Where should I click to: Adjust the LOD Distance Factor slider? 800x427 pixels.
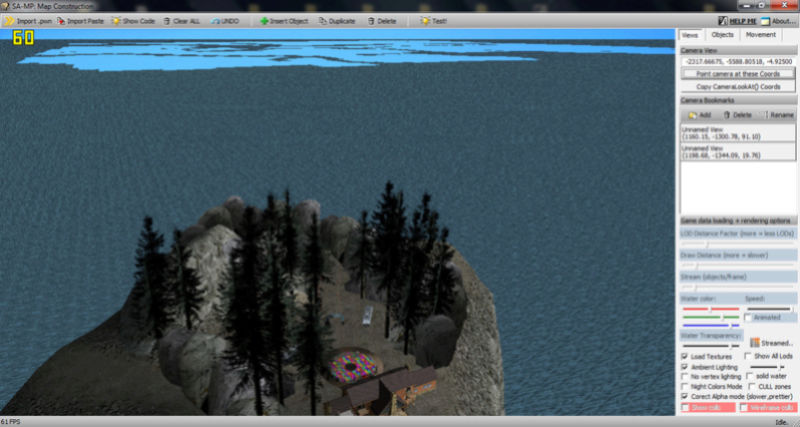click(x=738, y=244)
